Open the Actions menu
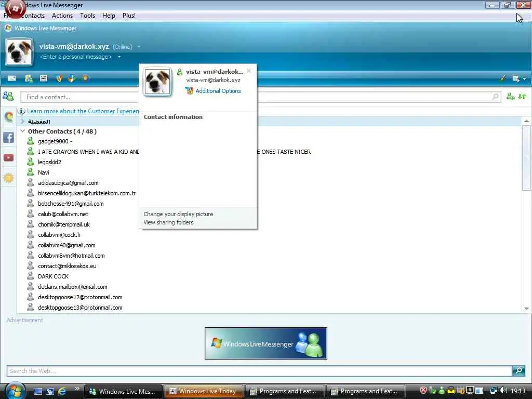 (62, 16)
